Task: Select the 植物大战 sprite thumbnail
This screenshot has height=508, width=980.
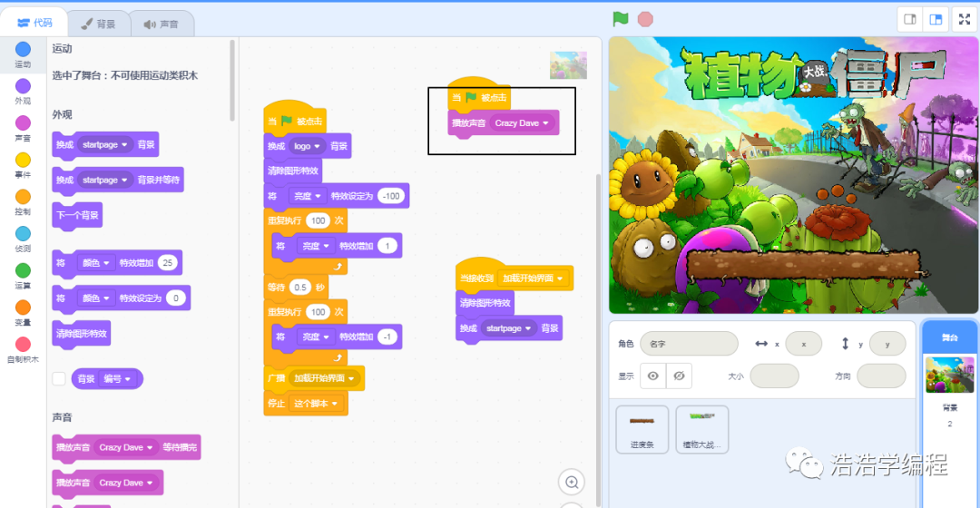Action: (701, 429)
